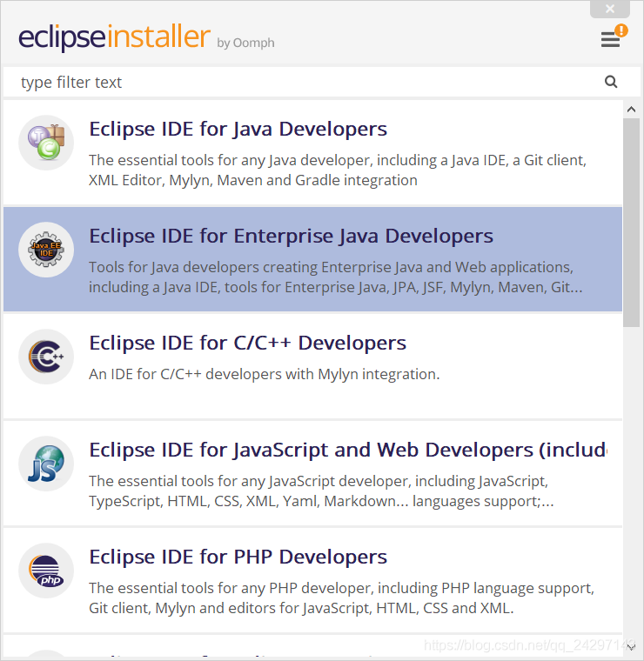
Task: Select Eclipse IDE for Java Developers title
Action: click(x=238, y=129)
